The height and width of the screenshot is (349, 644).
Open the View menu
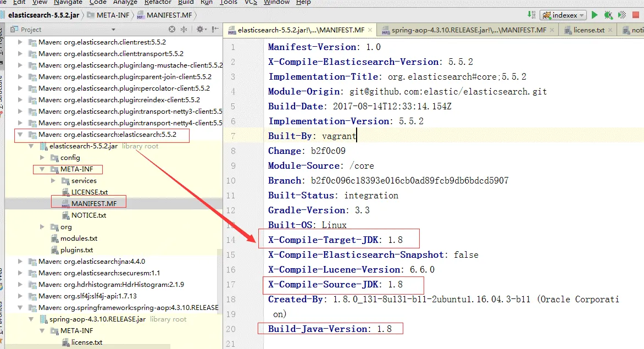tap(40, 2)
